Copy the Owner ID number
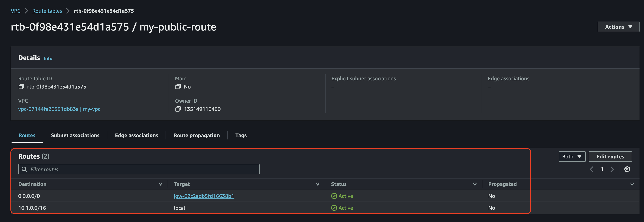 (x=178, y=109)
